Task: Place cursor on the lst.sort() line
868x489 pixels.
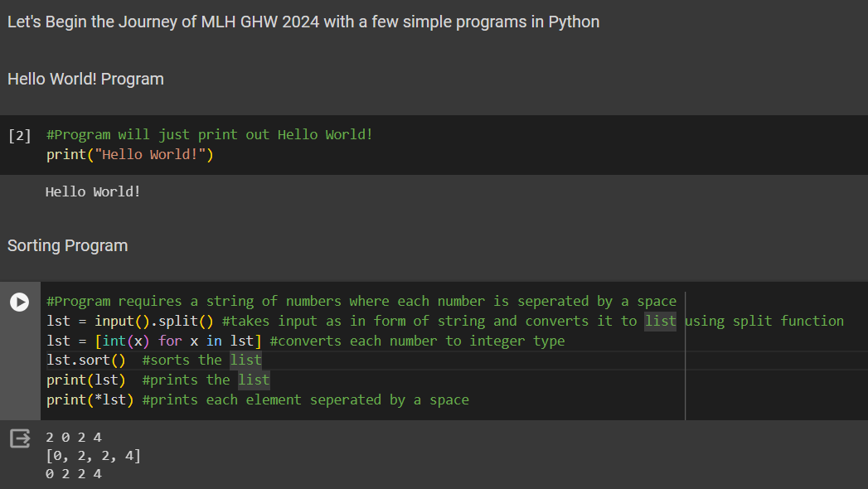Action: pos(86,360)
